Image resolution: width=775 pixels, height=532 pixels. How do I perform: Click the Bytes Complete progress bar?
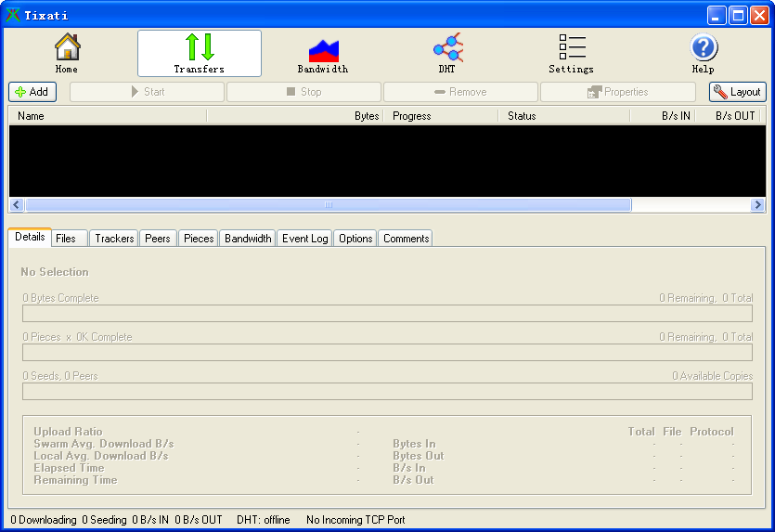(x=388, y=314)
